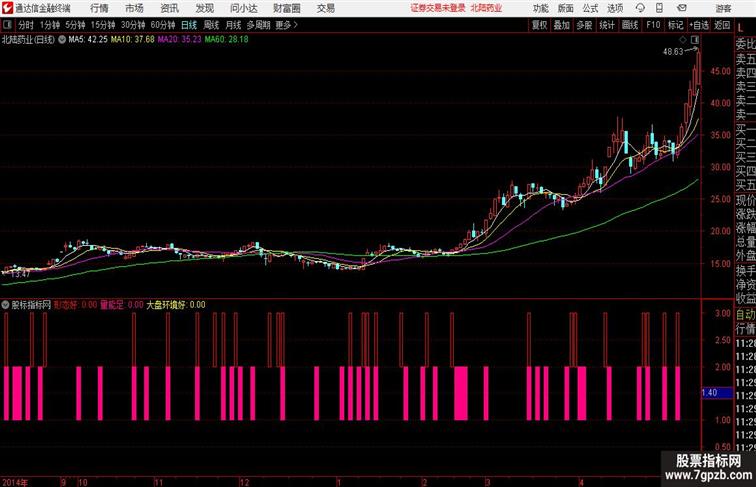Click the 游客 user label
756x487 pixels.
pos(723,8)
